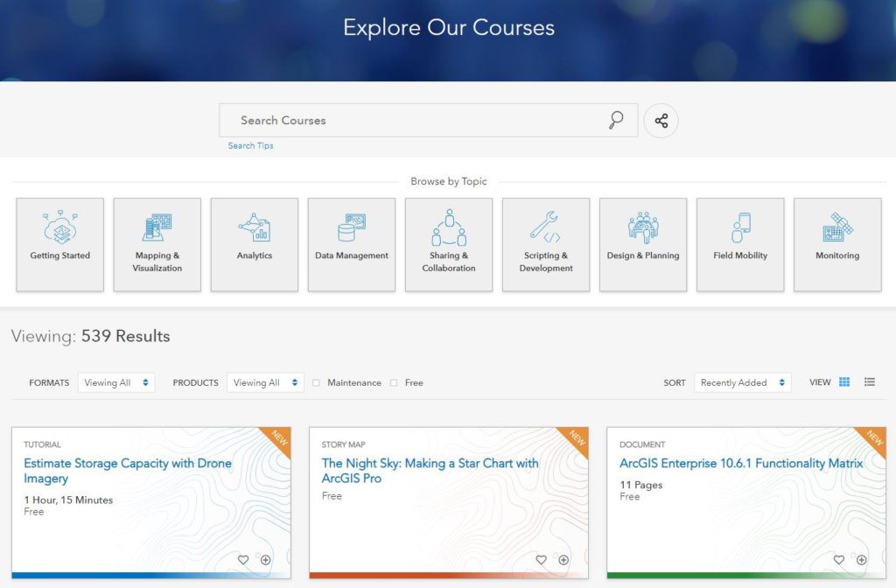Browse the Scripting & Development topic
This screenshot has height=588, width=896.
(x=546, y=244)
